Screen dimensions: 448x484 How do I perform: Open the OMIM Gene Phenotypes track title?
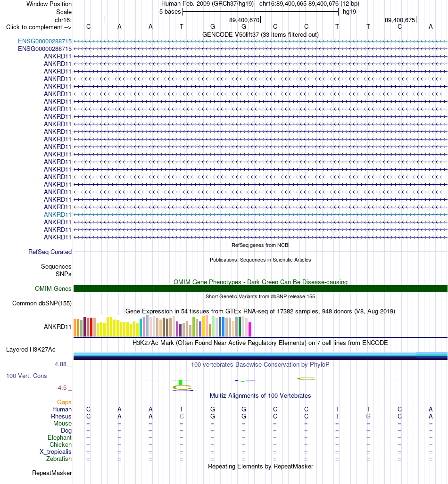click(x=260, y=282)
